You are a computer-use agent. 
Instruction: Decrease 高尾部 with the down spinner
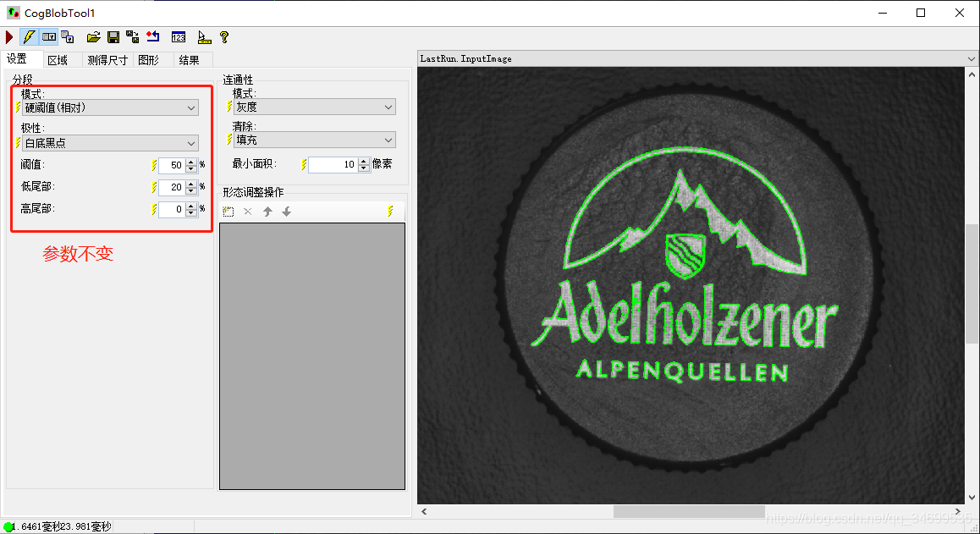point(191,212)
